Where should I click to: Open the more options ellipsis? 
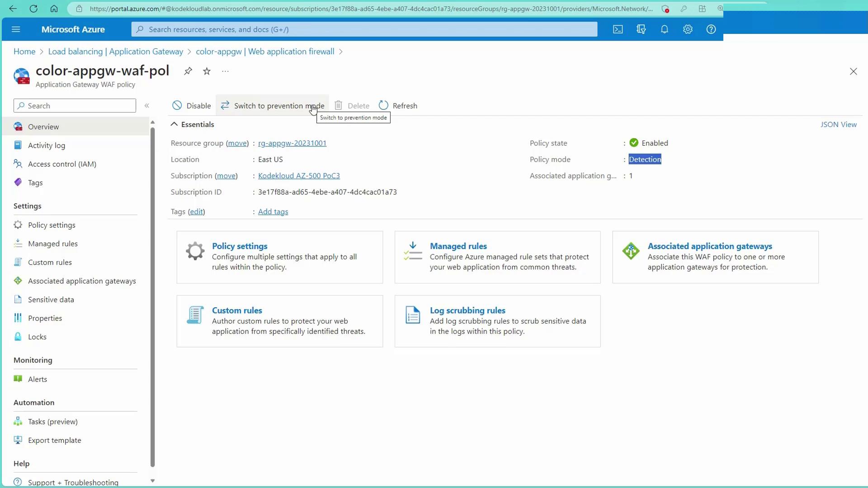pyautogui.click(x=225, y=71)
